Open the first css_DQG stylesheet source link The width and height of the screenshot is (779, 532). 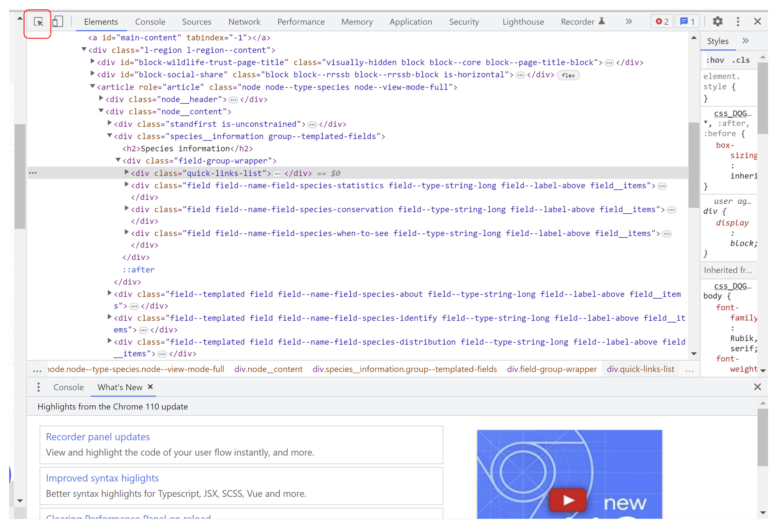pyautogui.click(x=732, y=113)
